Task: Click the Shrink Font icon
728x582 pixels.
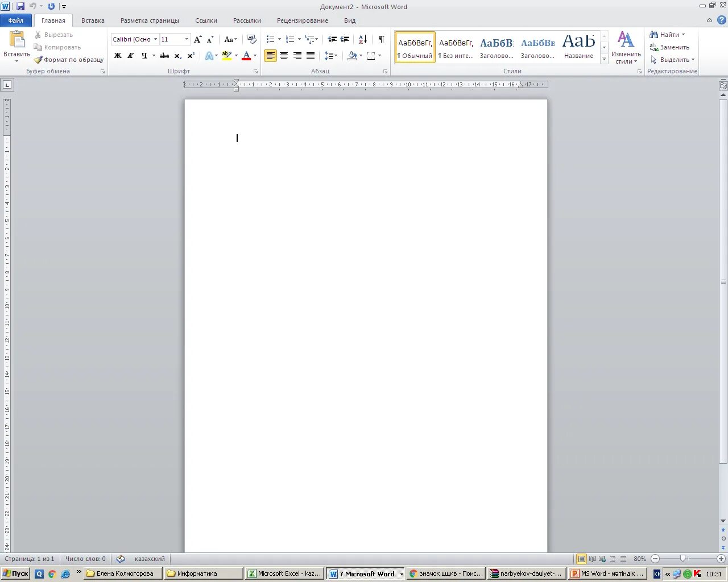Action: click(x=210, y=39)
